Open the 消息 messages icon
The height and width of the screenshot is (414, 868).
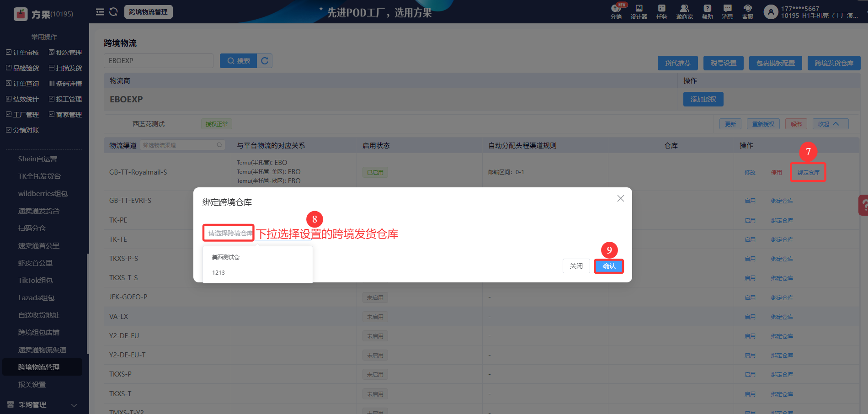pos(727,12)
